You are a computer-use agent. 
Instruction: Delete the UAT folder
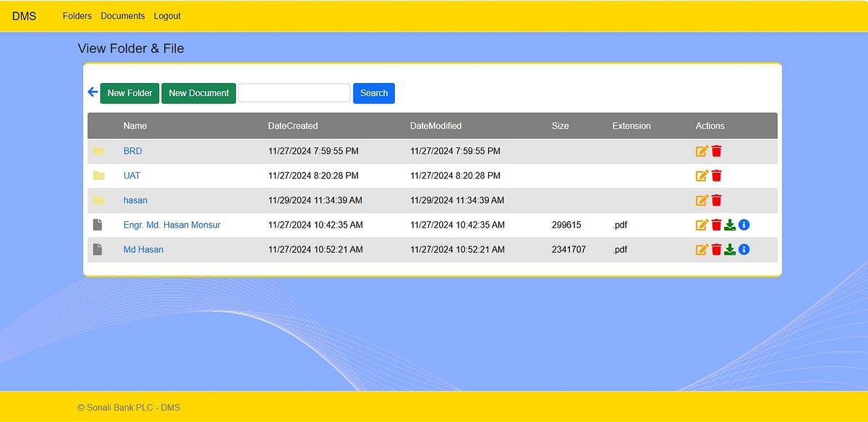click(x=716, y=176)
